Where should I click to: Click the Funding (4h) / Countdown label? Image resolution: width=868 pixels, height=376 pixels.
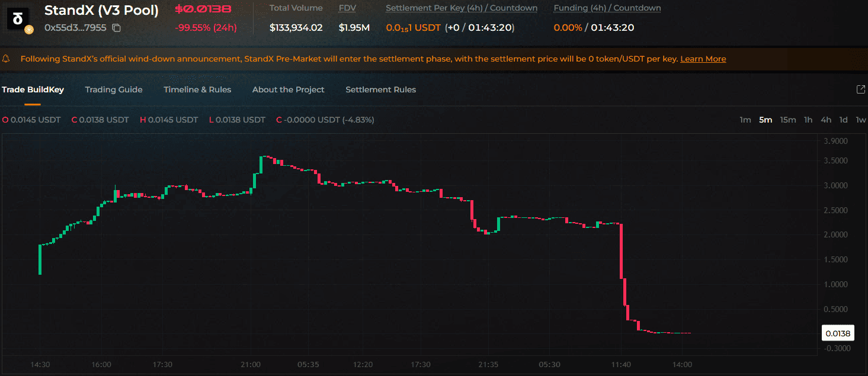point(607,8)
